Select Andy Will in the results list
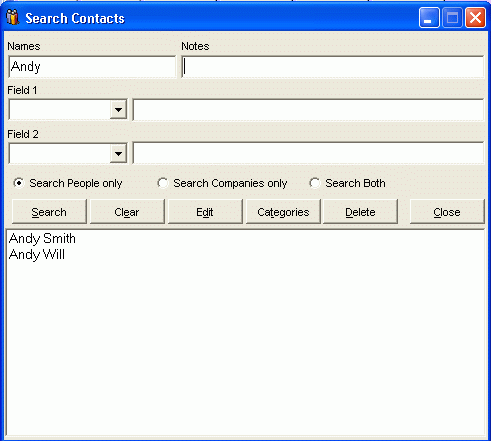Screen dimensions: 491x441 click(x=37, y=255)
